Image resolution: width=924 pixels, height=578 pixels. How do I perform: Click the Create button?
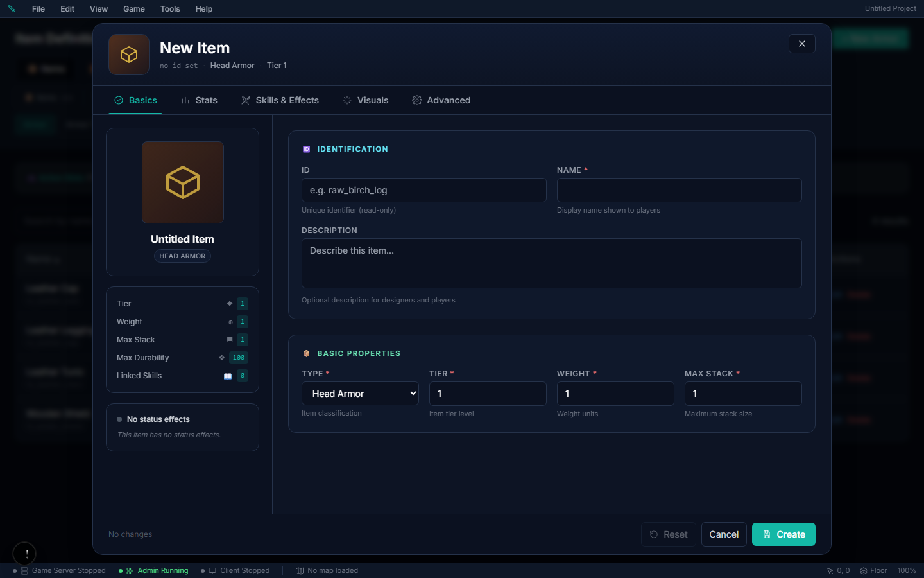pos(783,534)
